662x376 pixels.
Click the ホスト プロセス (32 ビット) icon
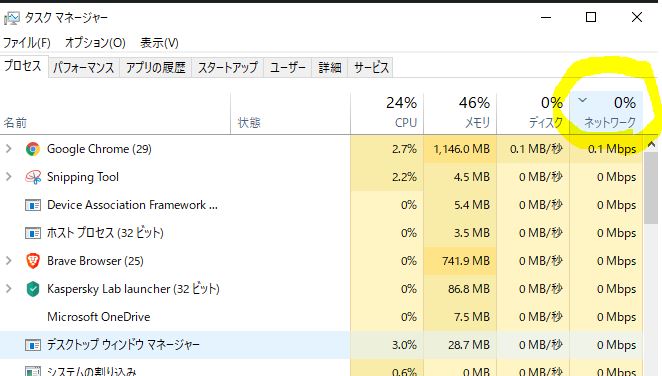pos(33,233)
